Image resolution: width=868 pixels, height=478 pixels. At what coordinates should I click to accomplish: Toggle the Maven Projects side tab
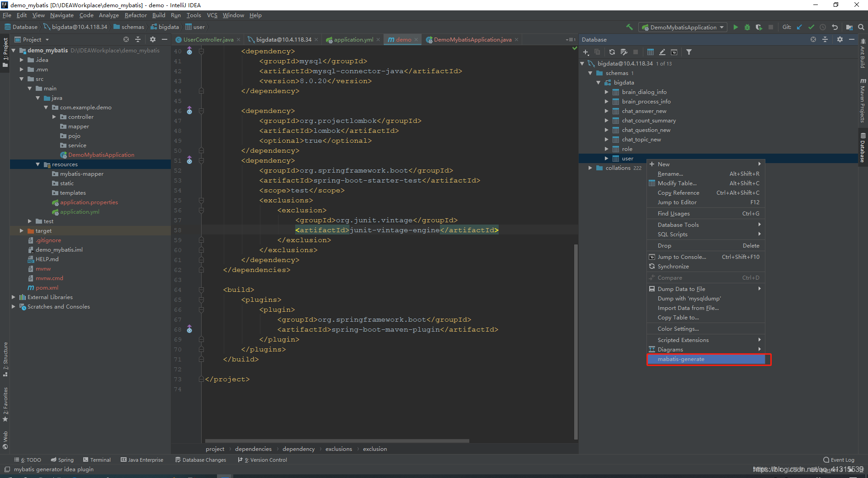coord(863,101)
